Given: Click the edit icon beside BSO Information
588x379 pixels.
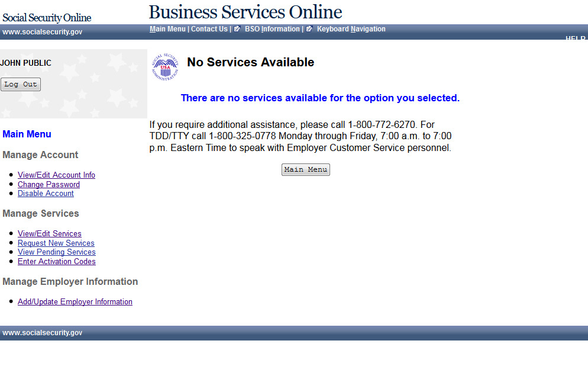Looking at the screenshot, I should coord(237,29).
